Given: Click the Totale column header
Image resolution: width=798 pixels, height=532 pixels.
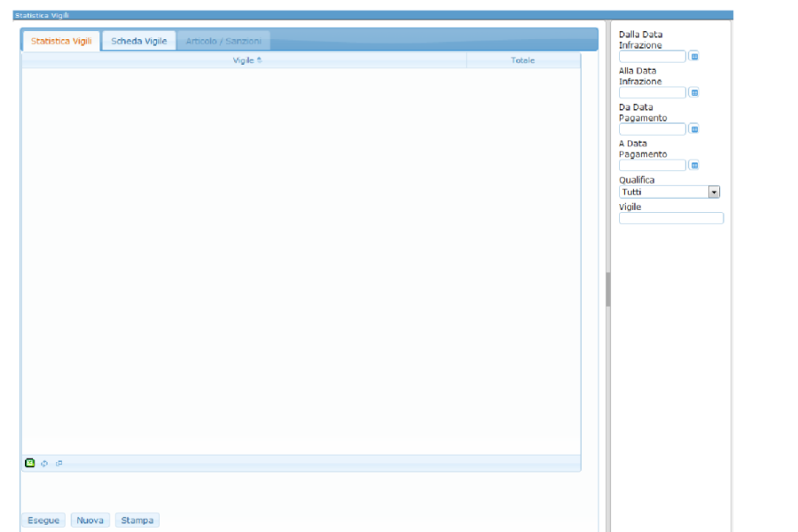Looking at the screenshot, I should (x=522, y=60).
